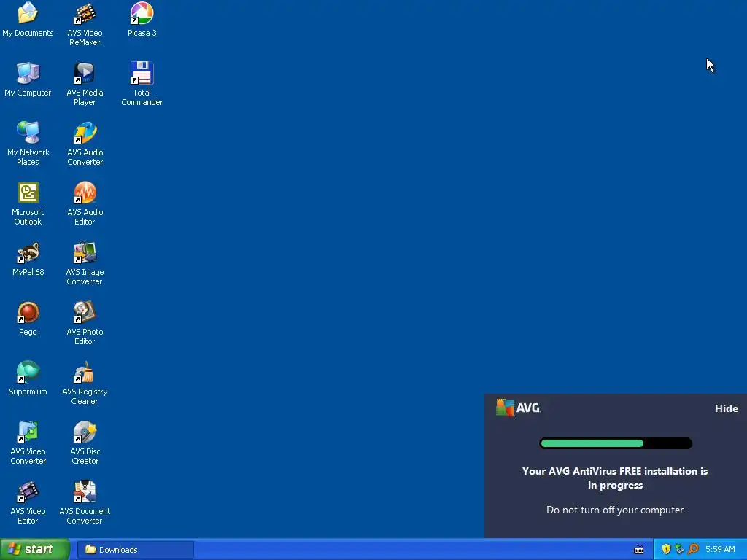Select the AVS Disc Creator icon
747x560 pixels.
(85, 443)
